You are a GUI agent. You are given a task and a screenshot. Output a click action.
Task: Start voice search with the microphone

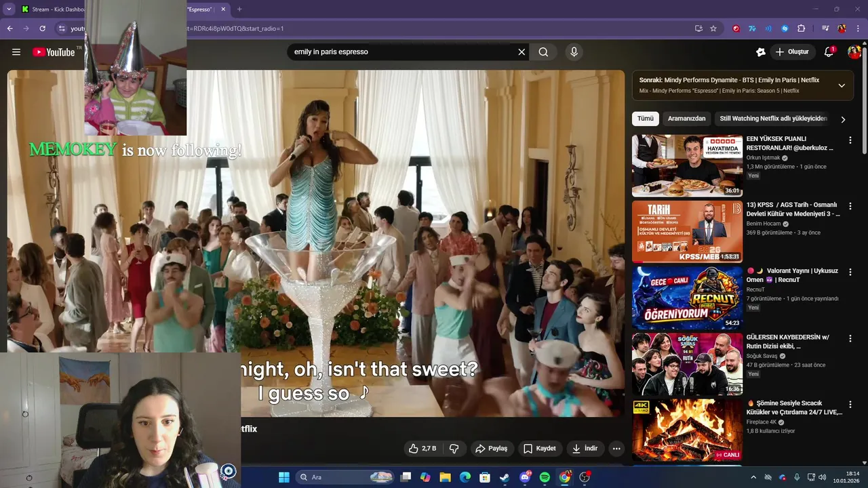[574, 52]
